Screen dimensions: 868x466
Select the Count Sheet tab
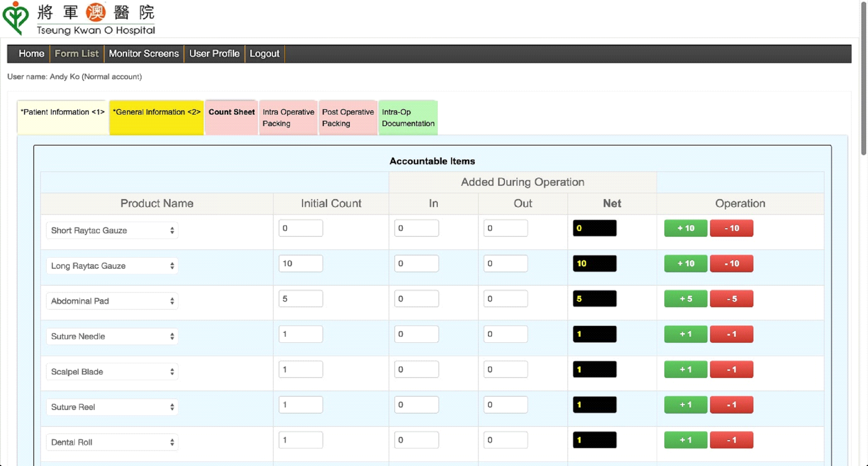(232, 117)
